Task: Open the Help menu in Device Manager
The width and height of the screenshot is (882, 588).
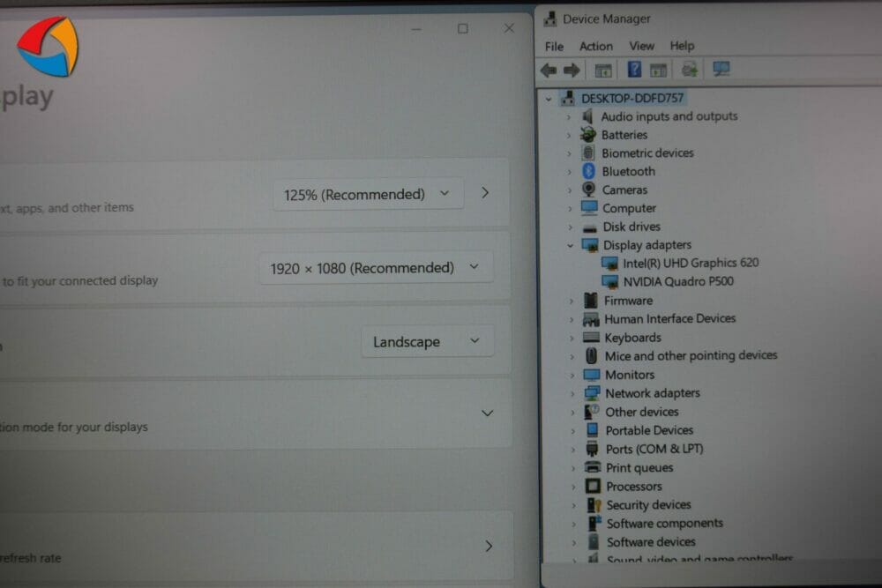Action: [x=682, y=46]
